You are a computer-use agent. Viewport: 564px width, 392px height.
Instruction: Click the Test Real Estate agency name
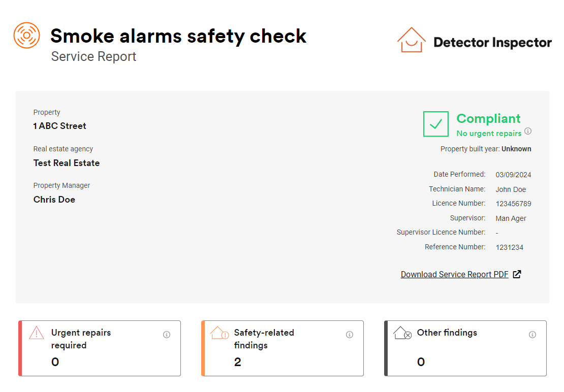(x=67, y=163)
